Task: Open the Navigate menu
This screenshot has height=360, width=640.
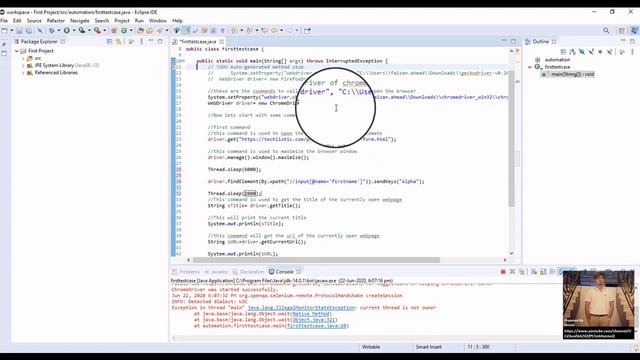Action: coord(80,20)
